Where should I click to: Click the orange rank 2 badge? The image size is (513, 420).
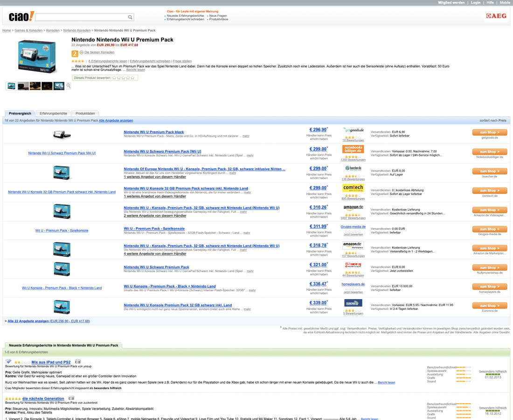75,54
